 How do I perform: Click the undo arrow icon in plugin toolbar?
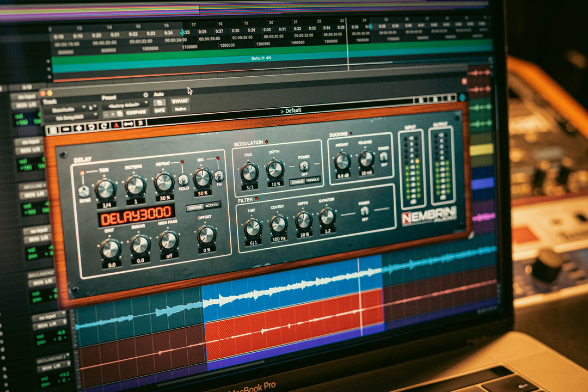tap(90, 127)
